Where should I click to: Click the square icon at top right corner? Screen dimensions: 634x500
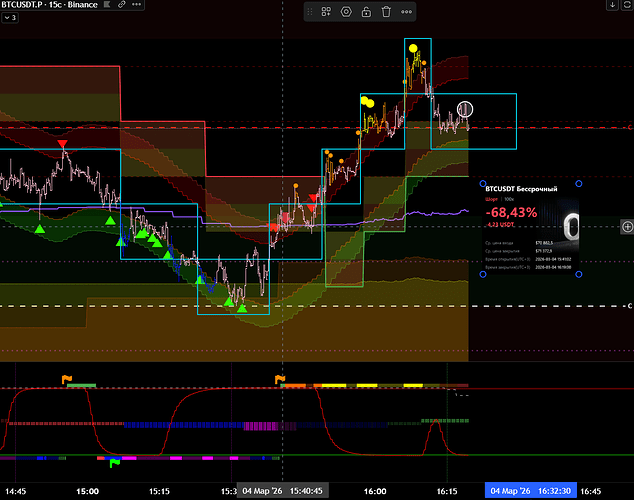coord(627,6)
